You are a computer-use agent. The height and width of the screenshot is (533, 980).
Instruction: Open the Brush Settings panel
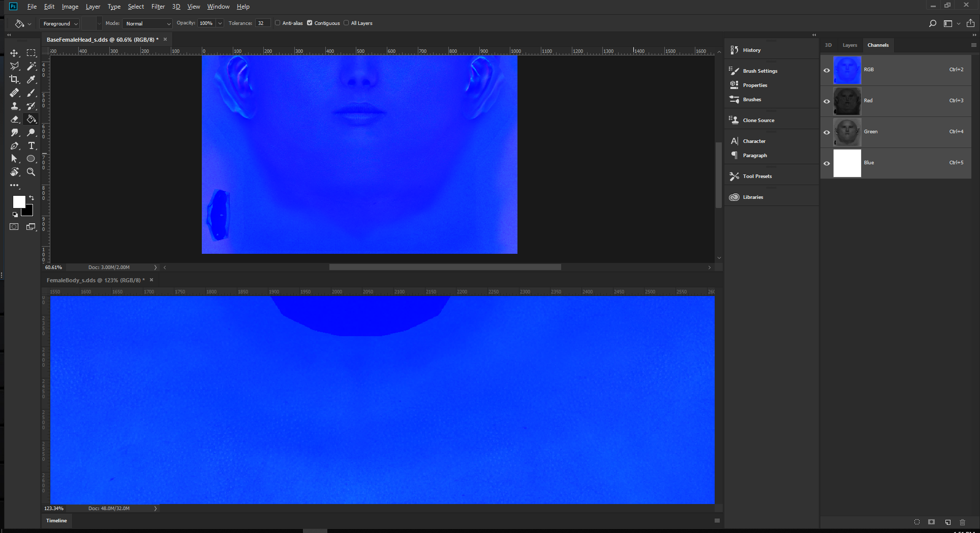pyautogui.click(x=759, y=71)
